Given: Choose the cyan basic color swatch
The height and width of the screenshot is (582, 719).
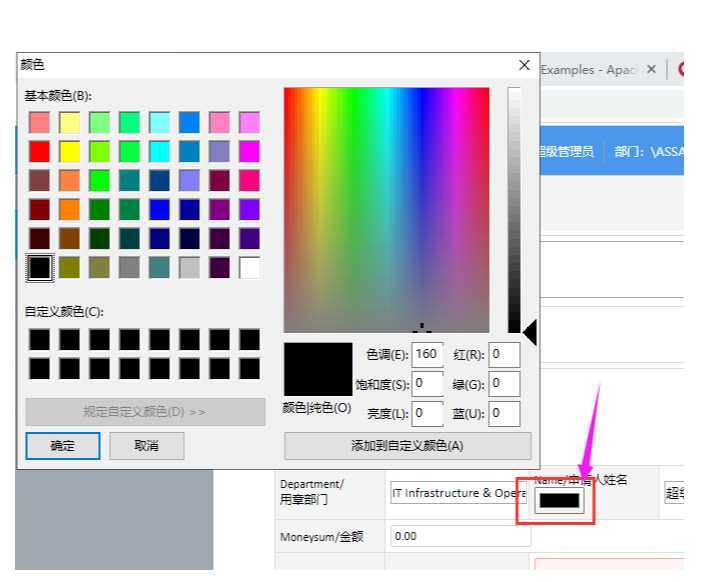Looking at the screenshot, I should click(160, 151).
